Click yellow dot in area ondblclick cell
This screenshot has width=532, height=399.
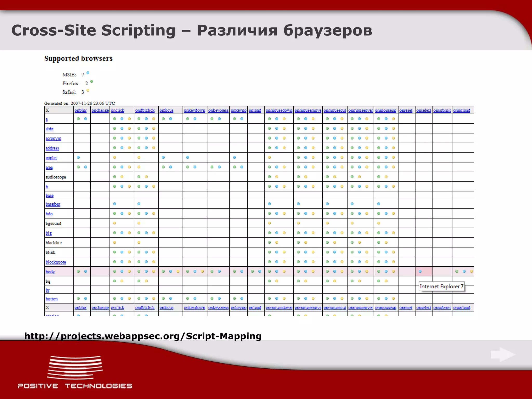pyautogui.click(x=139, y=167)
